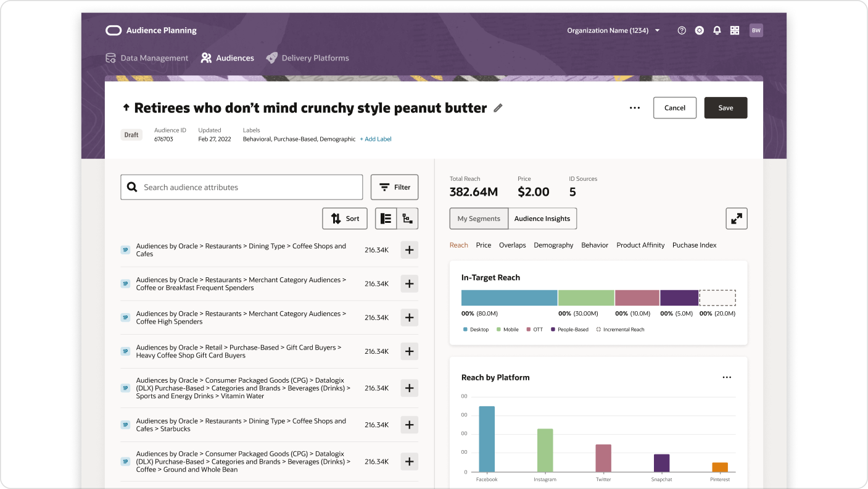Switch to Reach tab
868x489 pixels.
click(x=458, y=245)
